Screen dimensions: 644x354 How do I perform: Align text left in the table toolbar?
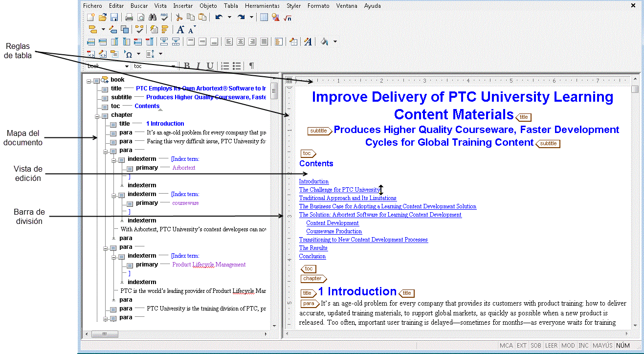coord(229,42)
